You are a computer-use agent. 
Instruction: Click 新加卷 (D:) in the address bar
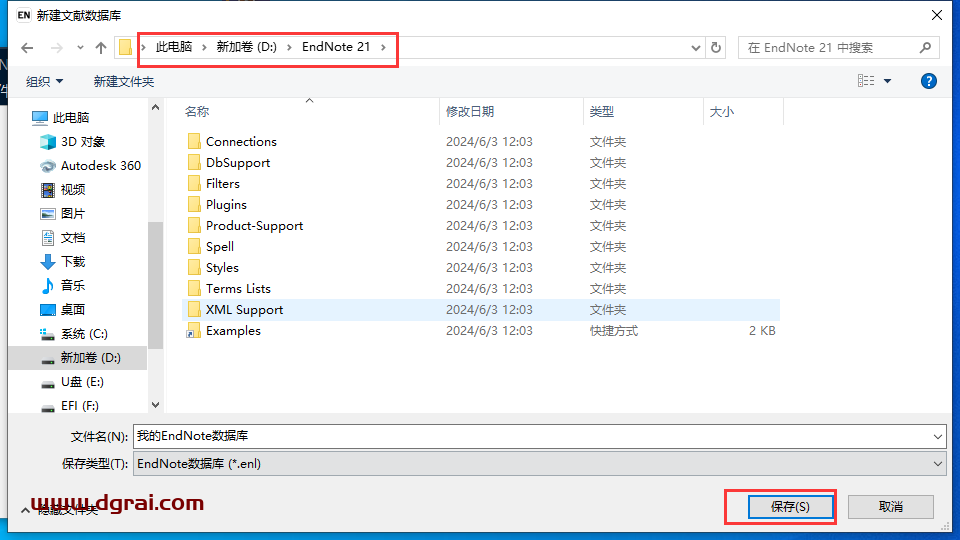coord(246,47)
